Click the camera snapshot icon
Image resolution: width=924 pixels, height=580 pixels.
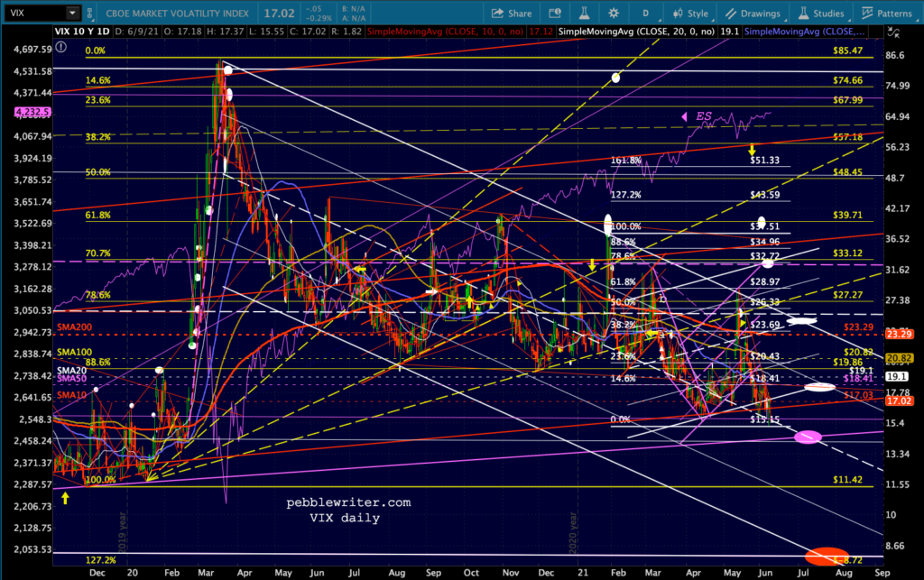555,13
